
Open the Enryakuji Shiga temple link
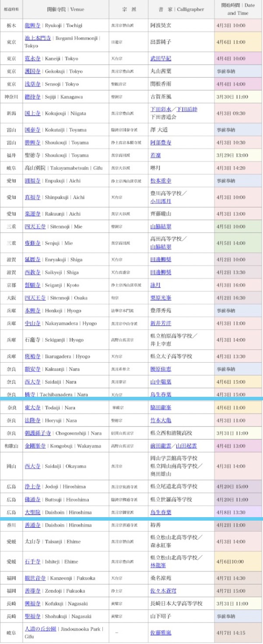[33, 259]
